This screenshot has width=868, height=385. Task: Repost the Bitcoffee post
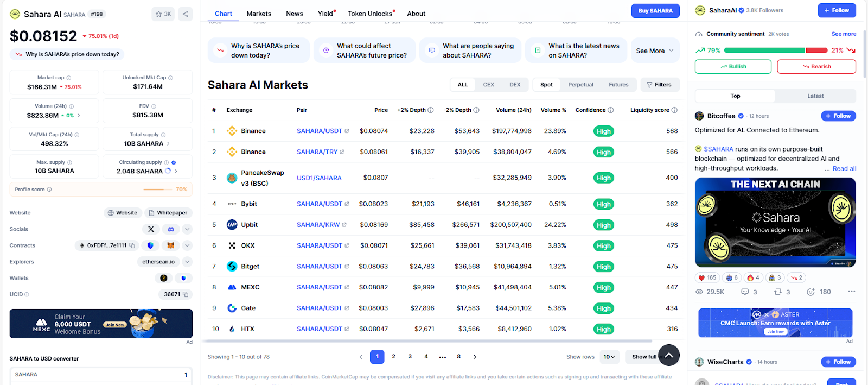pyautogui.click(x=777, y=292)
